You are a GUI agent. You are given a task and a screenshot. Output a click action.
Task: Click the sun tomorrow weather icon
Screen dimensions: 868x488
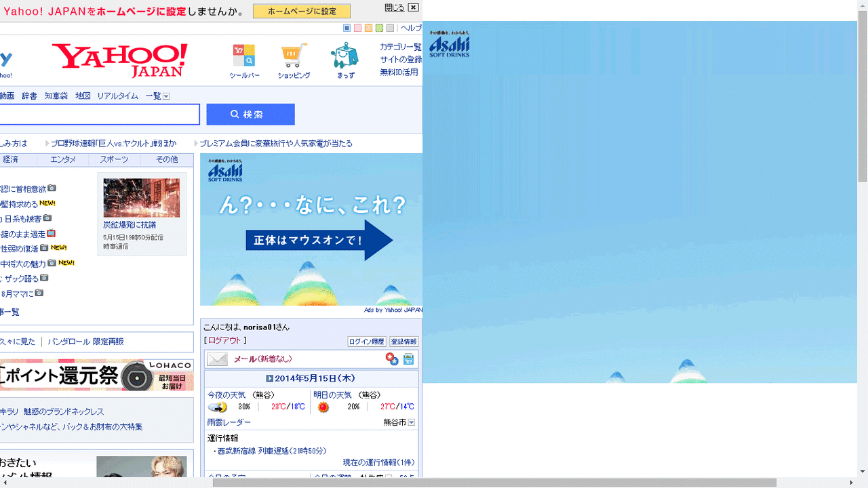[x=323, y=407]
